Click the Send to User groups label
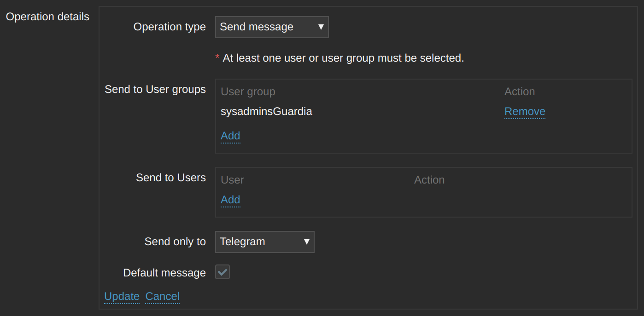This screenshot has height=316, width=644. 155,89
